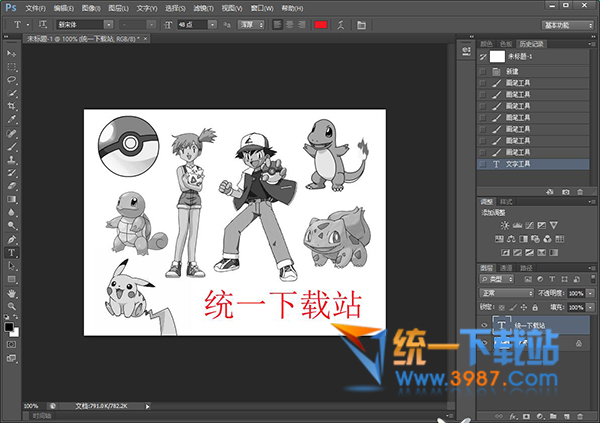
Task: Hide the 统一下载站 text layer
Action: click(x=484, y=325)
